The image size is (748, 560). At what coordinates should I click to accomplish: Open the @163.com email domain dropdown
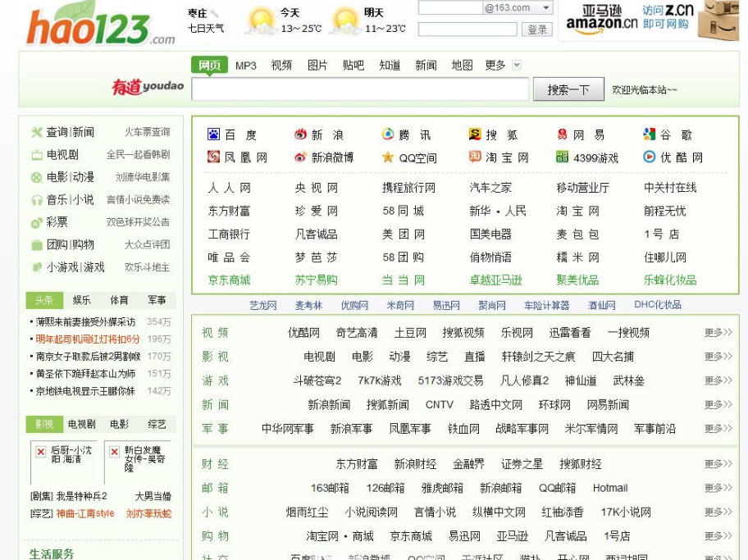(545, 7)
